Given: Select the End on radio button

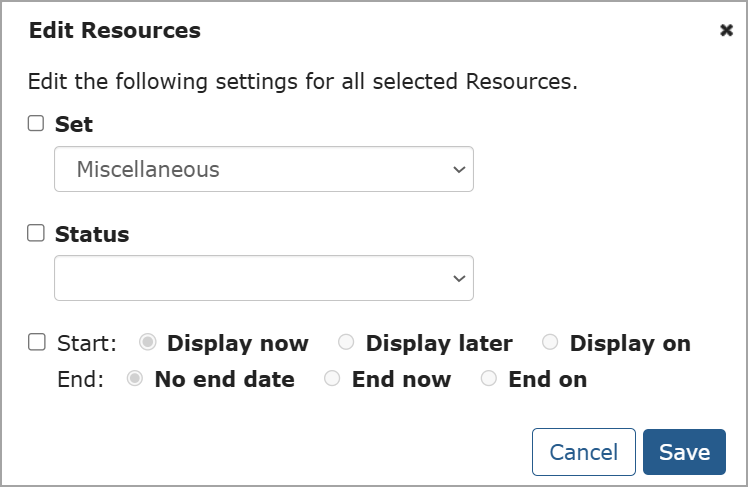Looking at the screenshot, I should click(489, 379).
